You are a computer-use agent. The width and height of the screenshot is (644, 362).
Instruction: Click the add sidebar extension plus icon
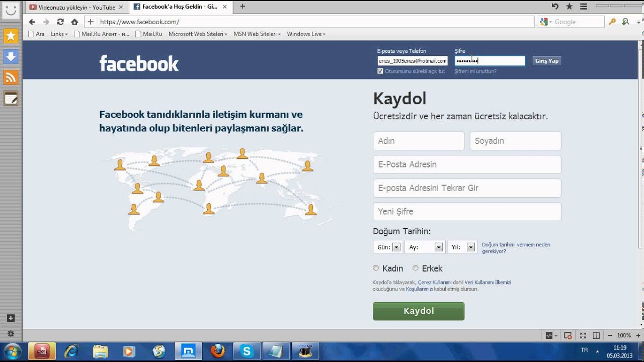(x=11, y=318)
